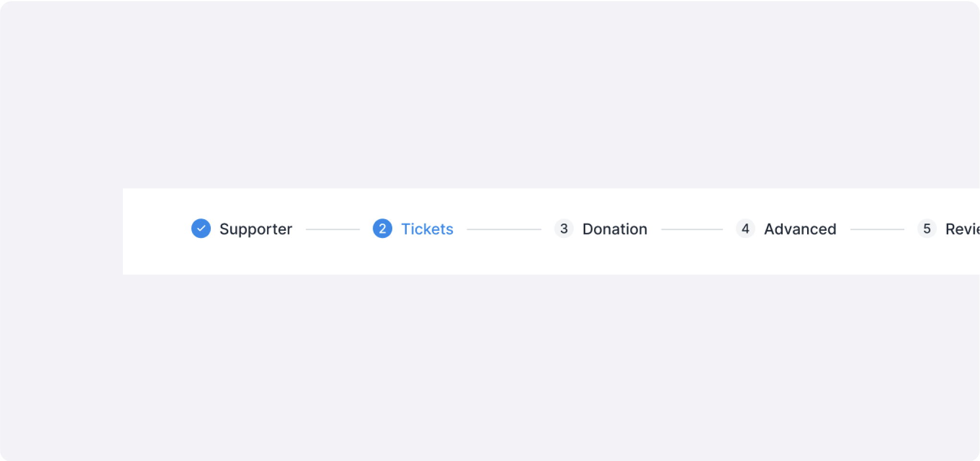Click white space directly above the Tickets step
Image resolution: width=980 pixels, height=461 pixels.
tap(427, 201)
